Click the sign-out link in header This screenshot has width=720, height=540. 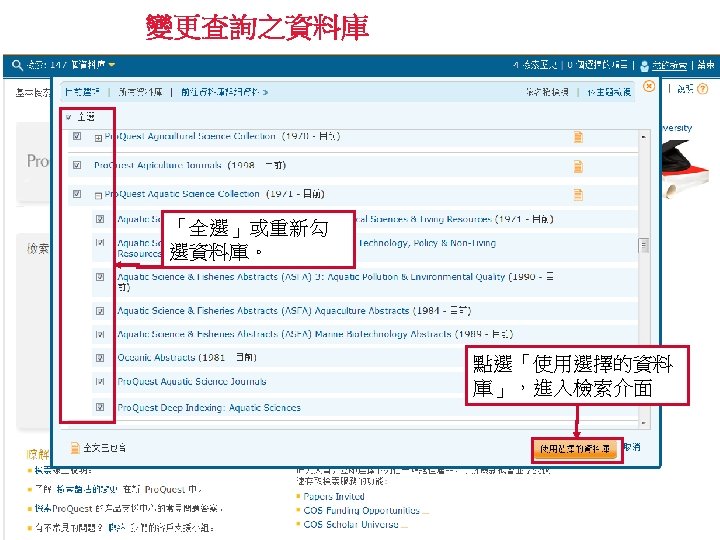(x=706, y=65)
